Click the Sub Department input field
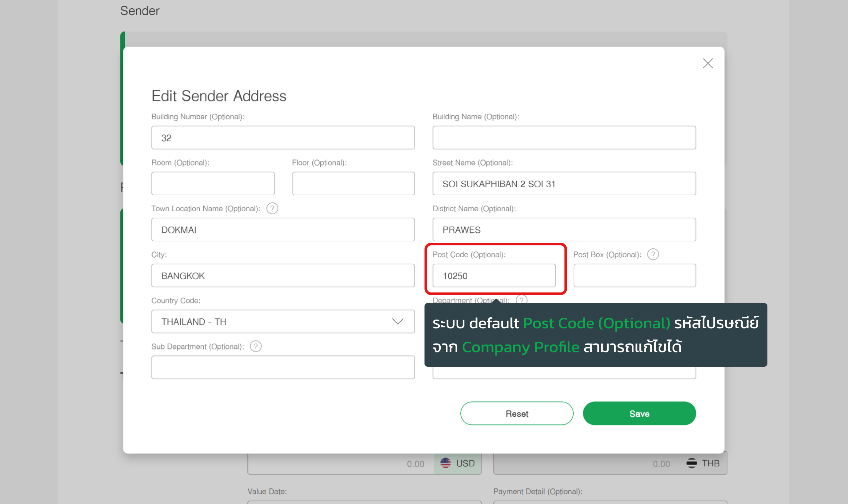The width and height of the screenshot is (849, 504). pos(283,368)
